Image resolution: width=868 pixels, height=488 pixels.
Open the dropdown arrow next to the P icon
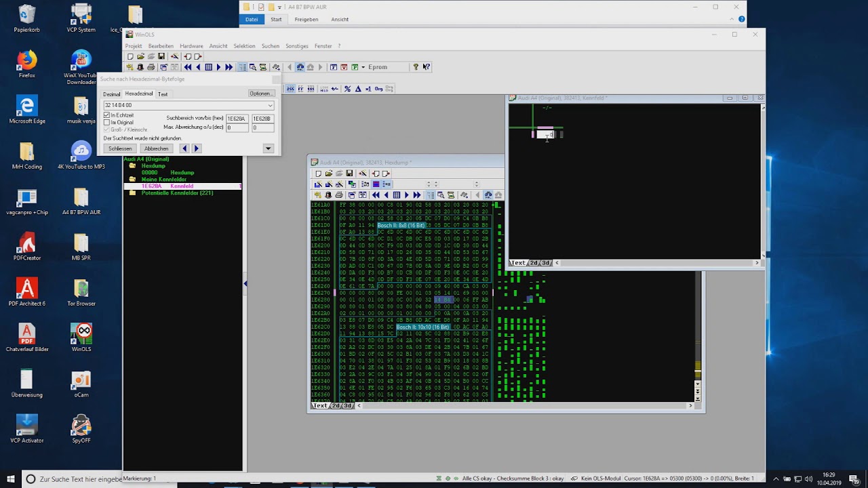coord(363,67)
